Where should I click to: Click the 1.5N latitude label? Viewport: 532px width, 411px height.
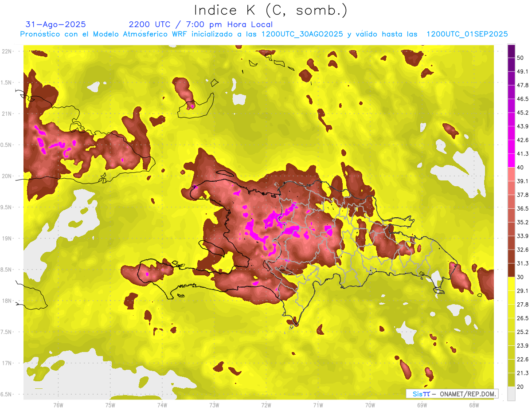[7, 82]
